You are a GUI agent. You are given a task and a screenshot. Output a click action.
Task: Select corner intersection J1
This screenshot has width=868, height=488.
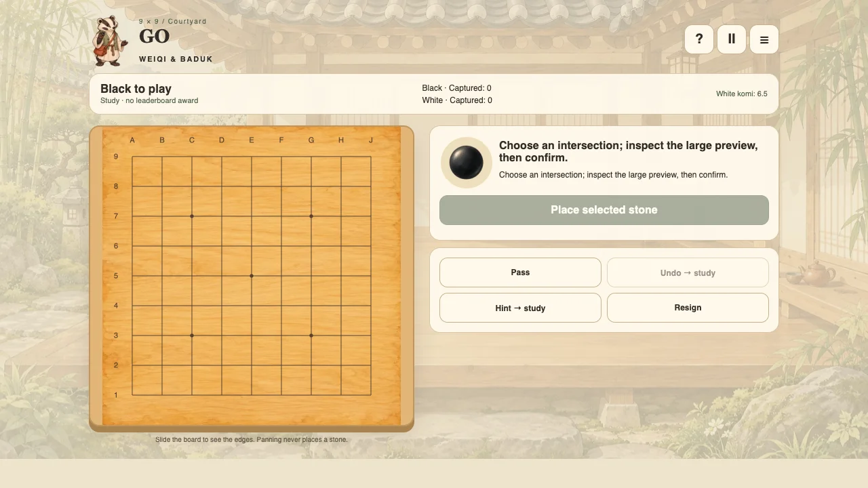[x=371, y=395]
